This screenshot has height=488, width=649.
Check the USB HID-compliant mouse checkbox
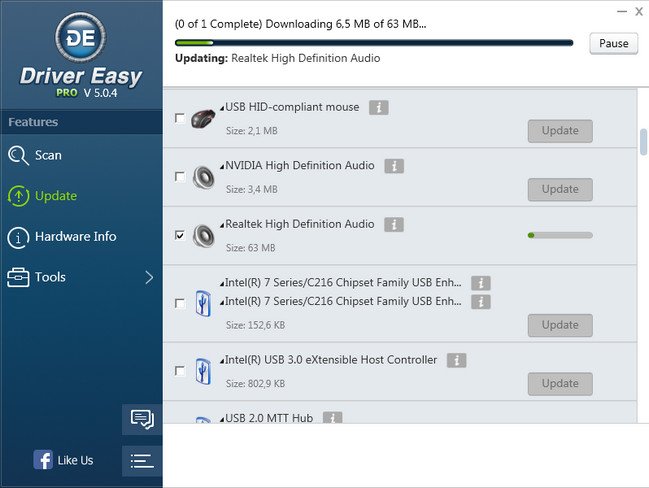(x=180, y=118)
